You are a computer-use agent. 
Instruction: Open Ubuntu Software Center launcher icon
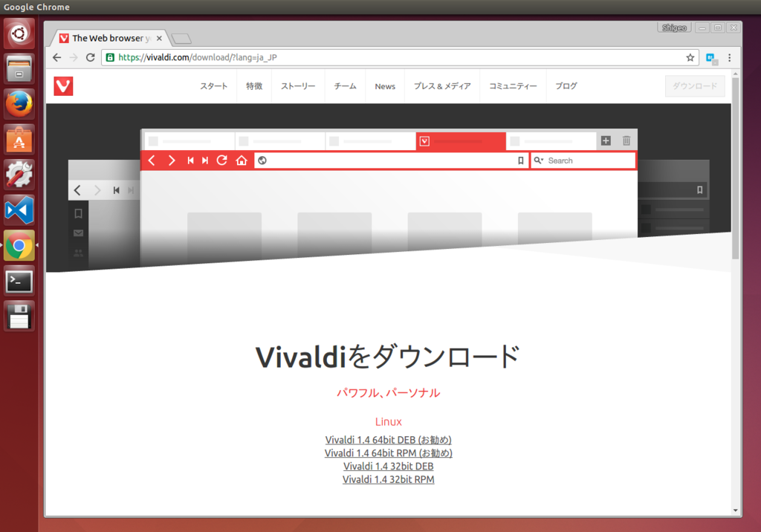pyautogui.click(x=19, y=139)
